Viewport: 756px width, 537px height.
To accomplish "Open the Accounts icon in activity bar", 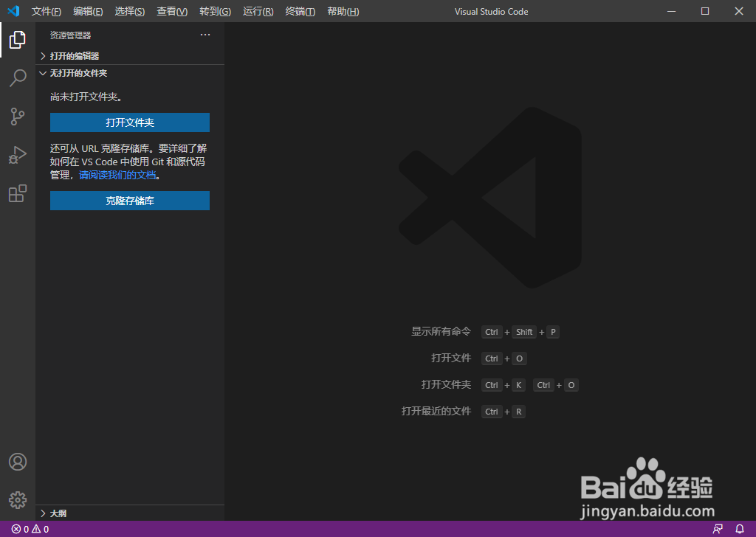I will point(18,462).
